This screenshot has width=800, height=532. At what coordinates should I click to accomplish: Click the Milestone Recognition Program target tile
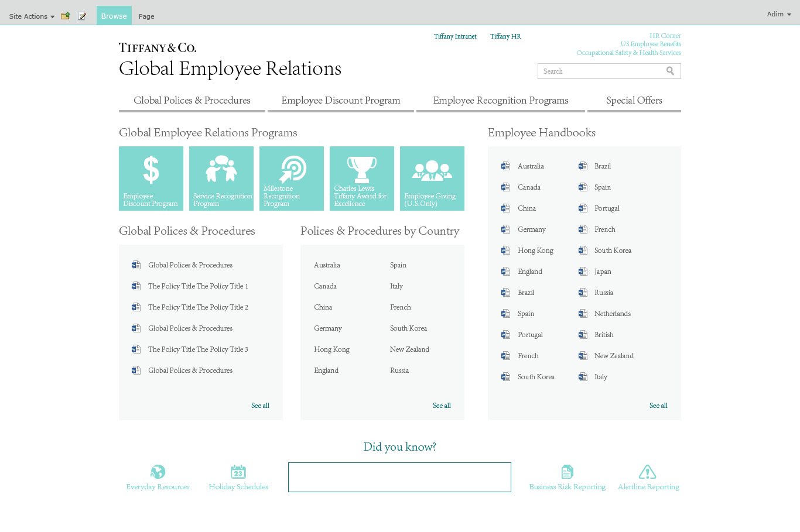(x=292, y=179)
